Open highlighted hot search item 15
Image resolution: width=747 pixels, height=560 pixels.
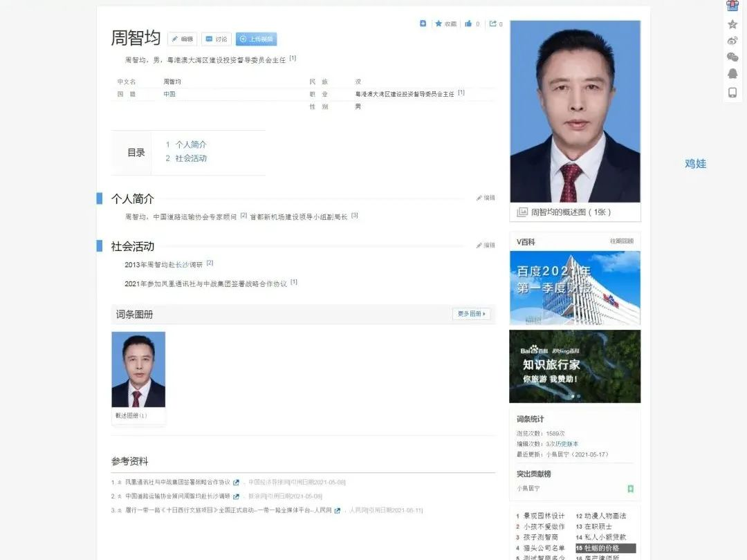(x=605, y=548)
